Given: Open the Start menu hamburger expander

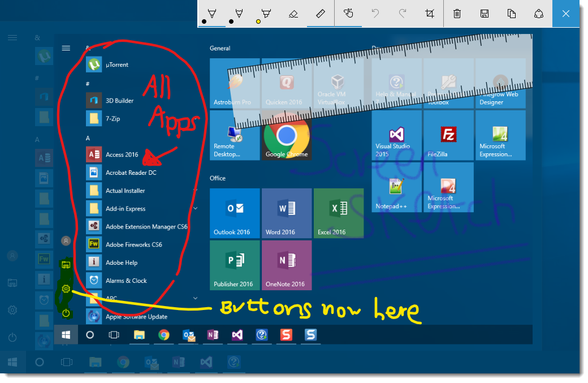Looking at the screenshot, I should pyautogui.click(x=66, y=48).
